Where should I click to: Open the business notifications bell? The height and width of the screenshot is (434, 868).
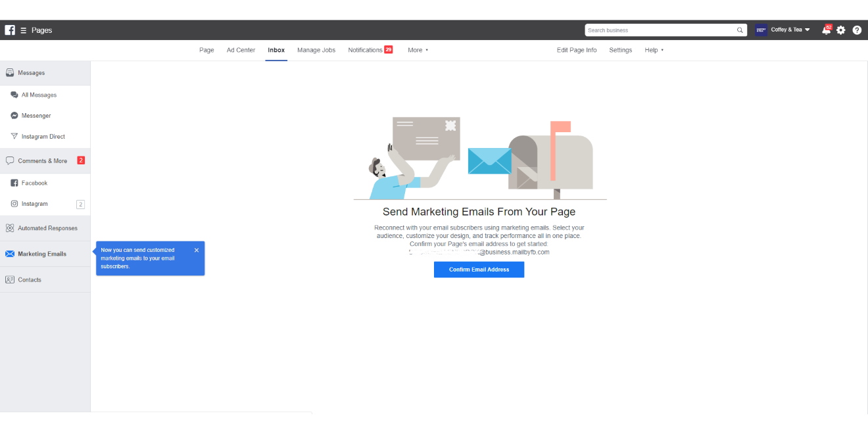pos(827,30)
